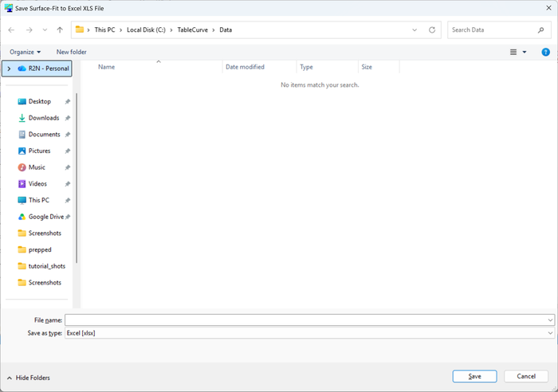This screenshot has width=558, height=392.
Task: Expand R2N - Personal tree node
Action: [x=9, y=69]
